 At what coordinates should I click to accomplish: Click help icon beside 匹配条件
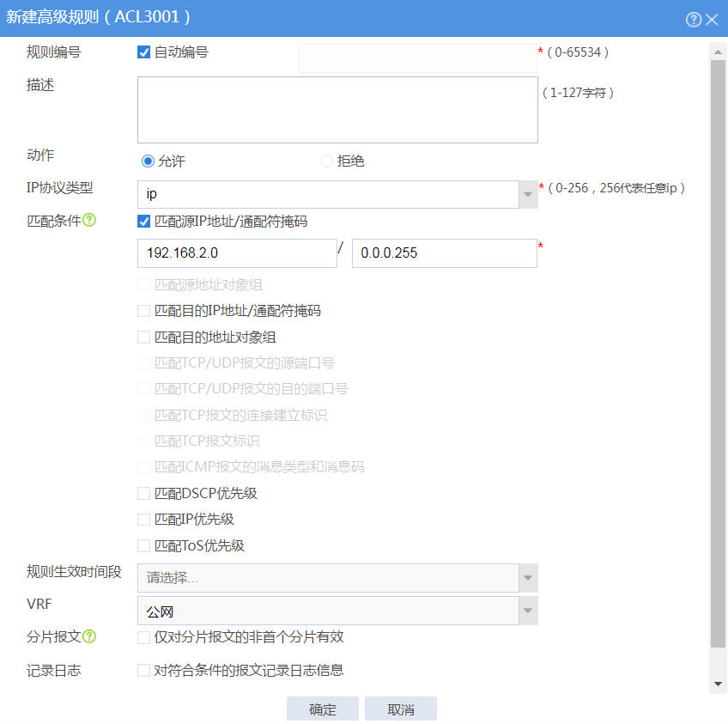pyautogui.click(x=89, y=221)
